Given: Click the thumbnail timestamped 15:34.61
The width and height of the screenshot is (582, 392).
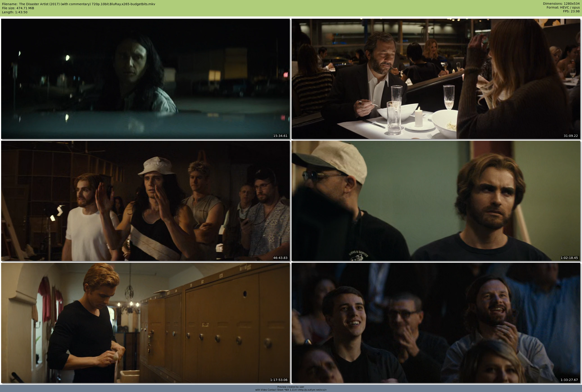Looking at the screenshot, I should click(x=145, y=79).
